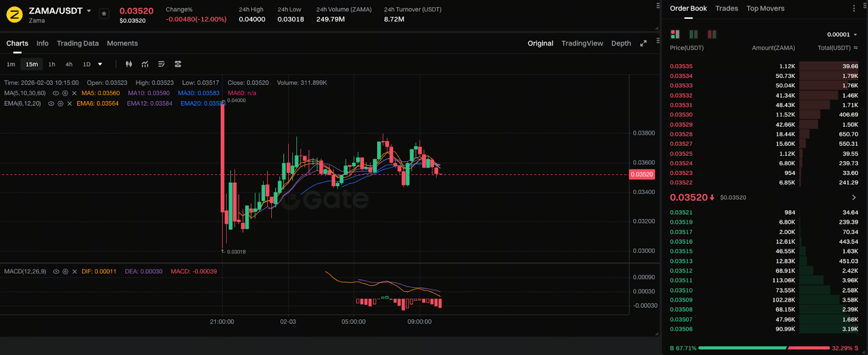Image resolution: width=868 pixels, height=355 pixels.
Task: Select bid price 0.03511 in order book
Action: click(x=681, y=280)
